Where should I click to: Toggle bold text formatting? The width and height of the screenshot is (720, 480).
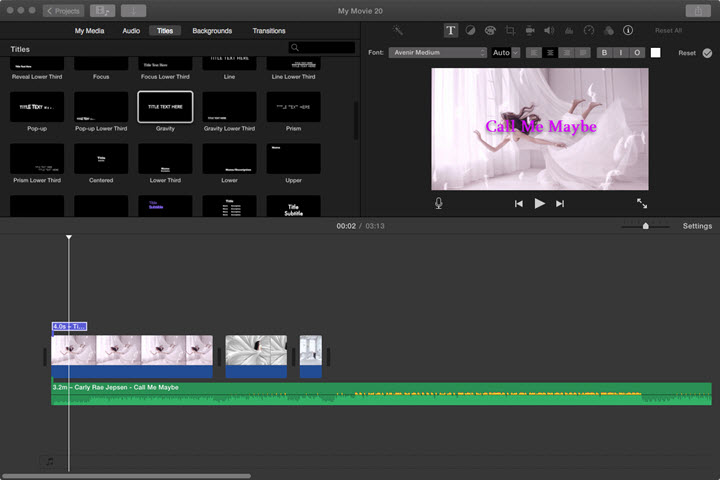pyautogui.click(x=604, y=53)
